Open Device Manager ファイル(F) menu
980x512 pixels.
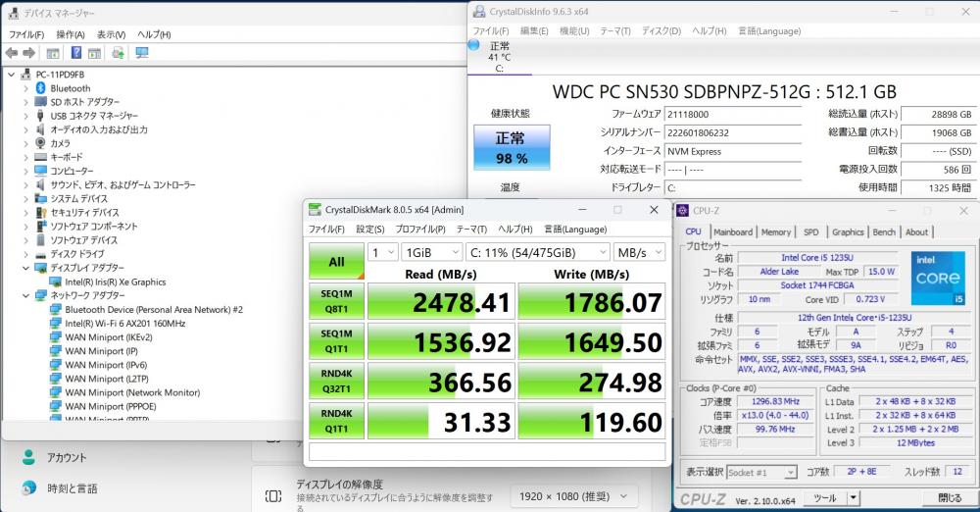pos(26,34)
